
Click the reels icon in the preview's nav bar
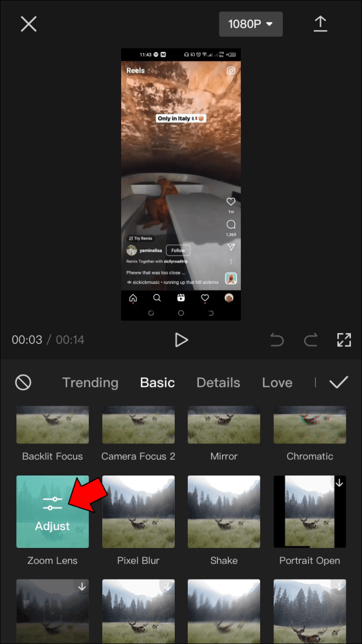[181, 298]
